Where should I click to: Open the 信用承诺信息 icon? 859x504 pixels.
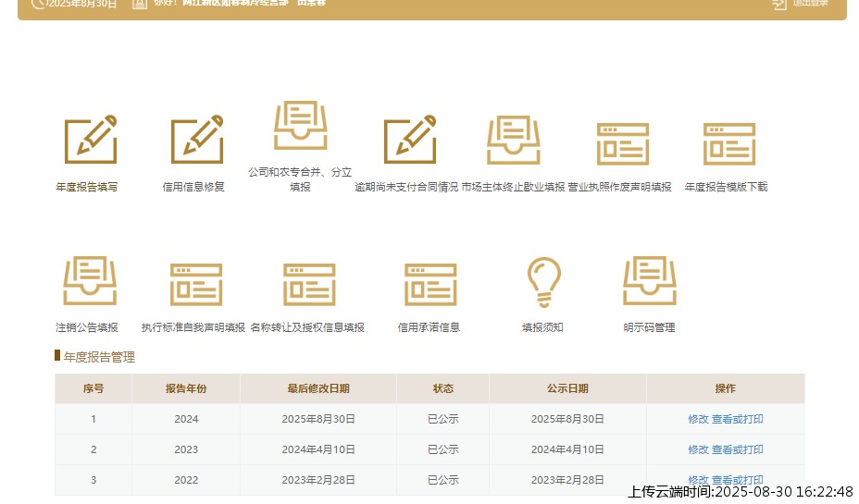pyautogui.click(x=430, y=285)
